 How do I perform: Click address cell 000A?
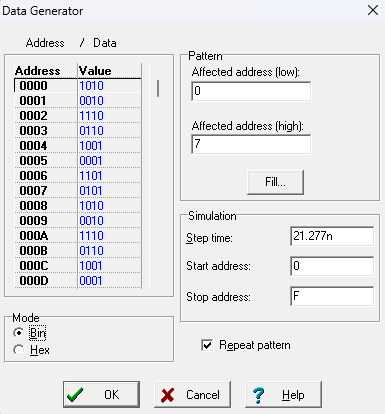[x=46, y=236]
